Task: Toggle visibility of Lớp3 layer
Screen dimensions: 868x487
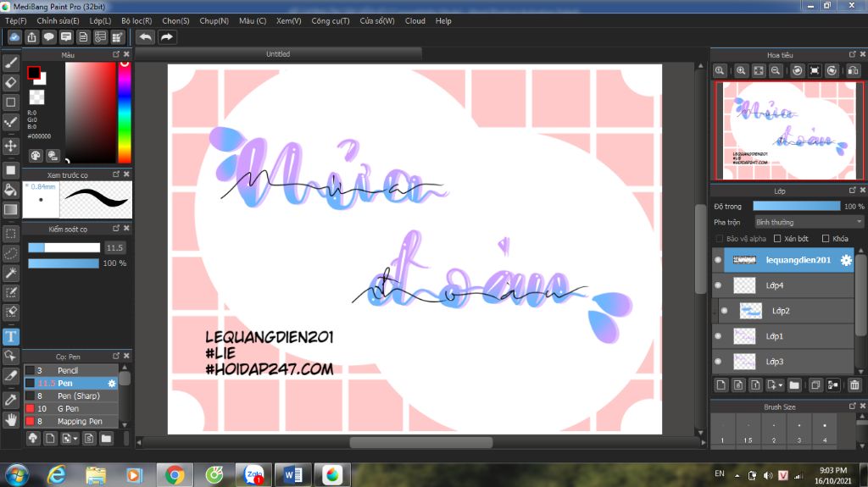Action: [718, 362]
